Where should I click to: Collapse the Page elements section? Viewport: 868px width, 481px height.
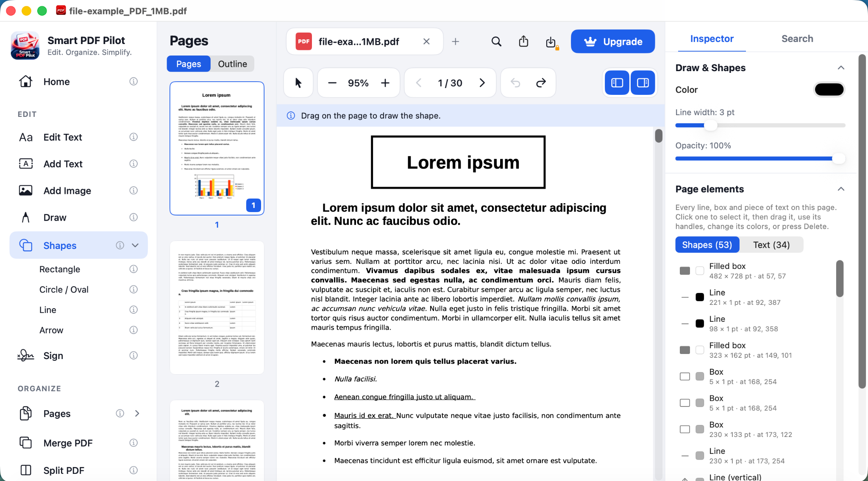click(x=841, y=189)
